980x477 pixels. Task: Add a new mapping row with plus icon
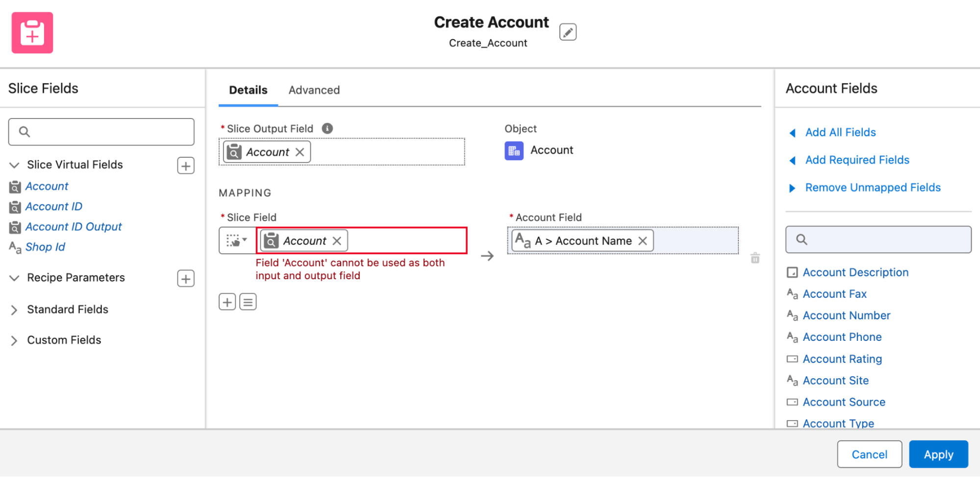tap(227, 301)
